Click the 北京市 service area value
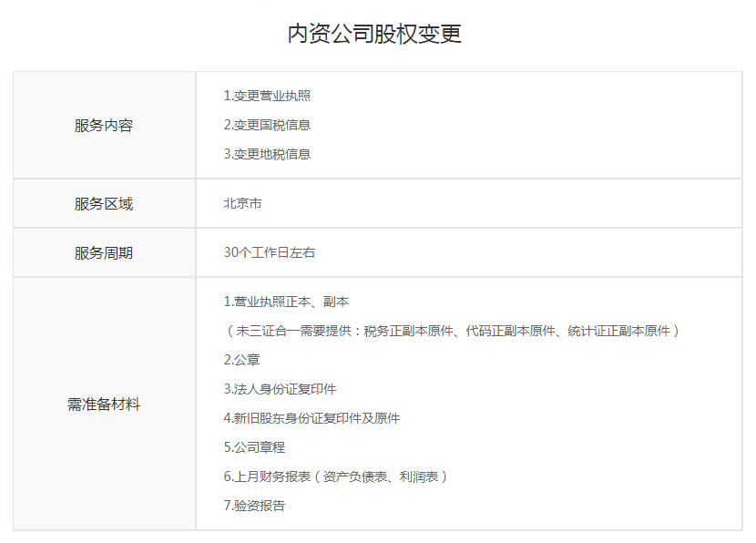Screen dimensions: 756x543 click(x=242, y=203)
